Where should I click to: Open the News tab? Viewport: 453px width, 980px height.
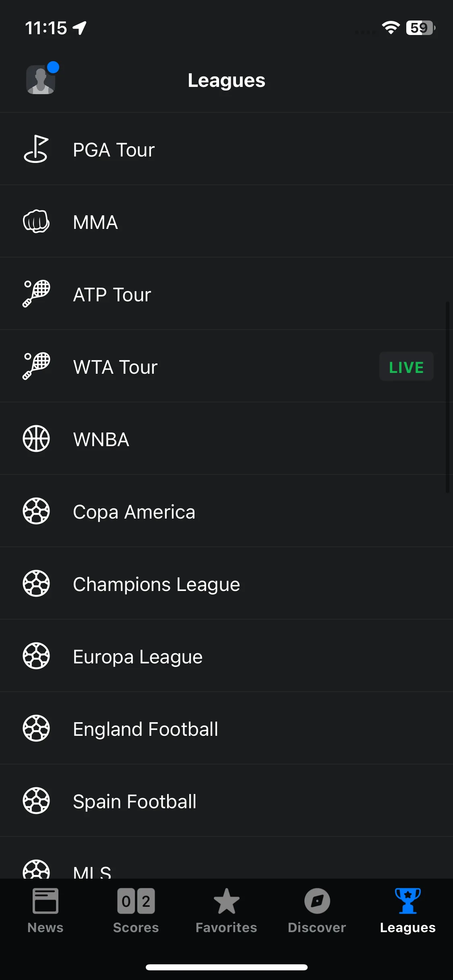(46, 911)
